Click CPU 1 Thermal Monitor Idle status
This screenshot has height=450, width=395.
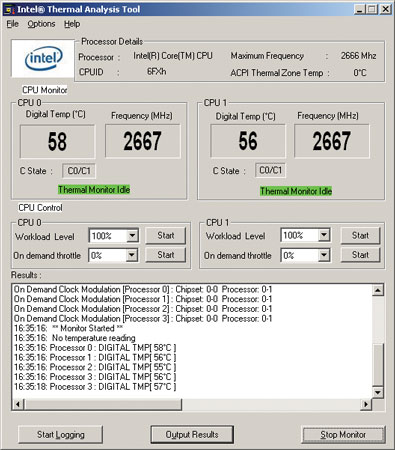click(x=296, y=191)
